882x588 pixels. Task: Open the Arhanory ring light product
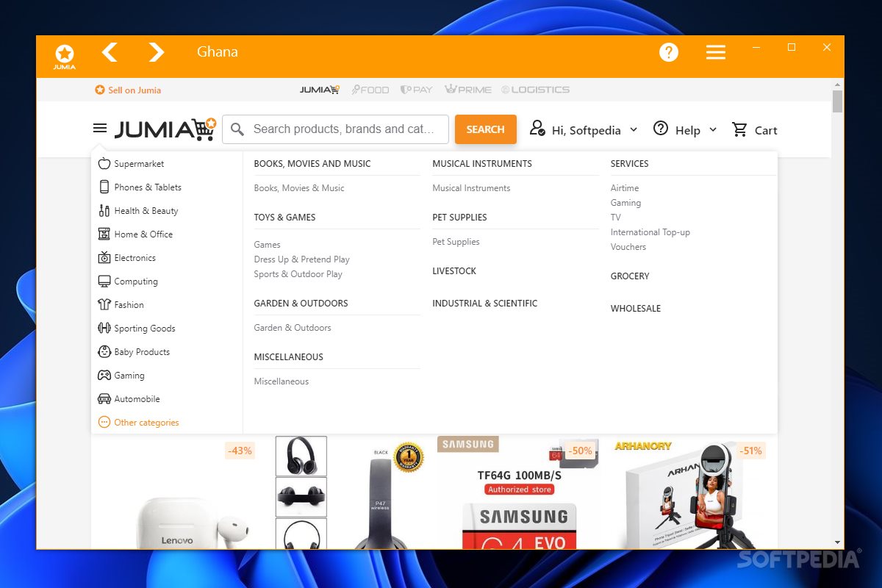pyautogui.click(x=691, y=494)
